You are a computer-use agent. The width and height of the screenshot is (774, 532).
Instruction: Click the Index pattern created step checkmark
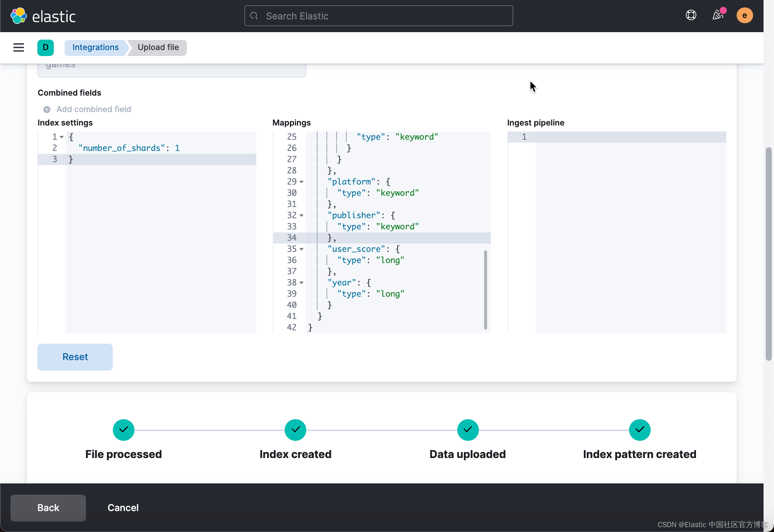pyautogui.click(x=639, y=430)
